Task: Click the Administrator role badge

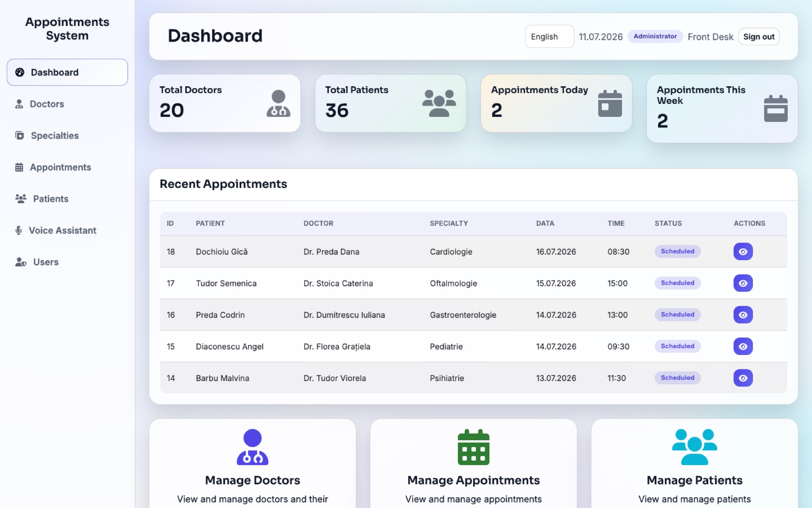Action: pyautogui.click(x=655, y=36)
